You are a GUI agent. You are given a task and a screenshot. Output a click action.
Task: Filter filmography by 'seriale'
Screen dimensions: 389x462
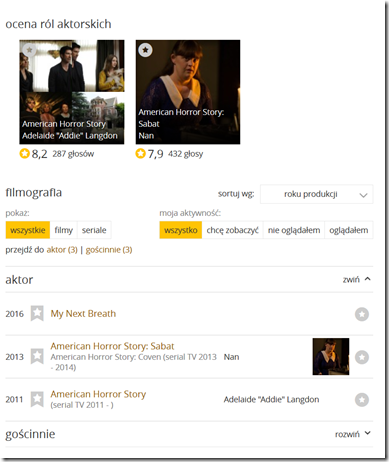(94, 230)
